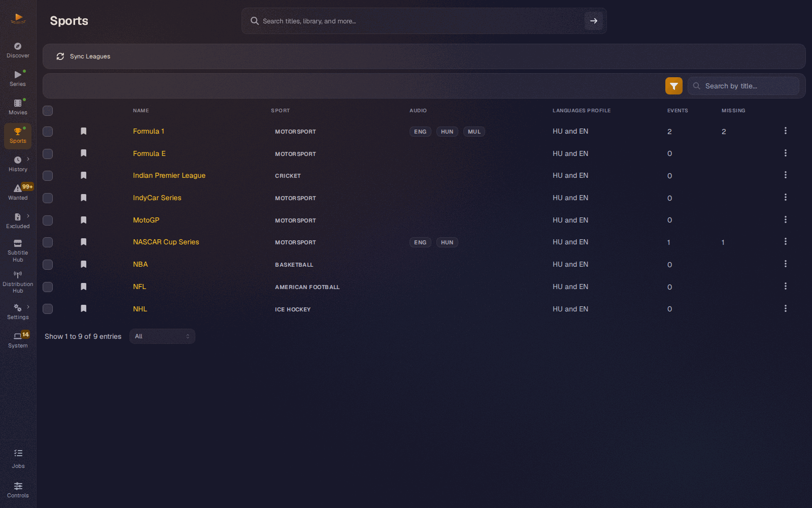
Task: Check the NHL row checkbox
Action: [48, 309]
